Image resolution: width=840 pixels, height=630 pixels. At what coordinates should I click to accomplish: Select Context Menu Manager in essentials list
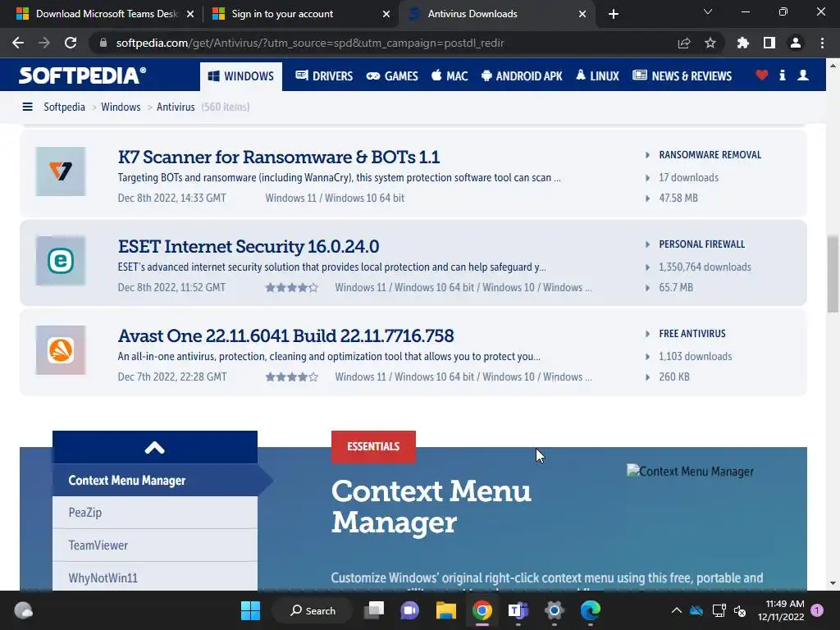pos(155,480)
